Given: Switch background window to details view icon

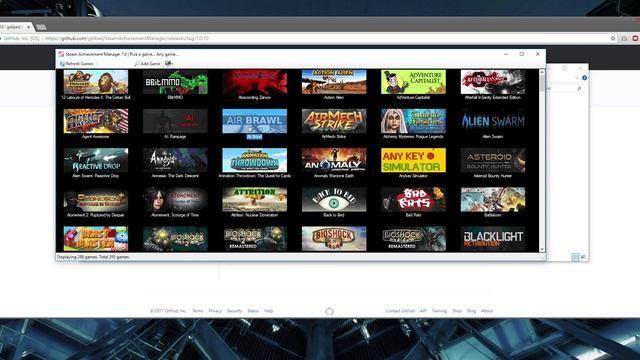Looking at the screenshot, I should coord(575,257).
